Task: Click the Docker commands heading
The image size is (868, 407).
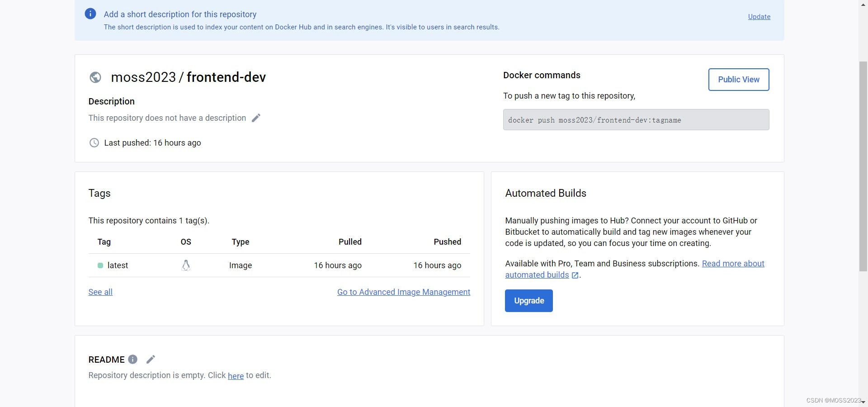Action: (542, 75)
